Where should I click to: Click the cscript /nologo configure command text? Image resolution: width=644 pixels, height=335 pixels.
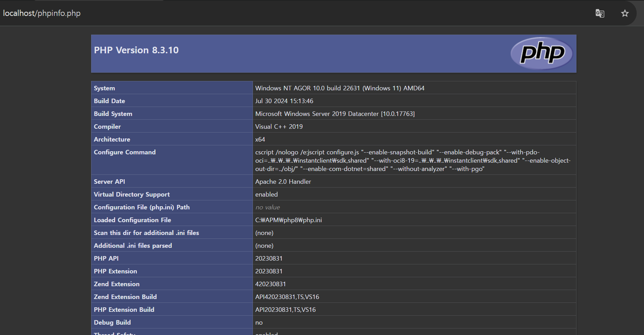tap(413, 161)
